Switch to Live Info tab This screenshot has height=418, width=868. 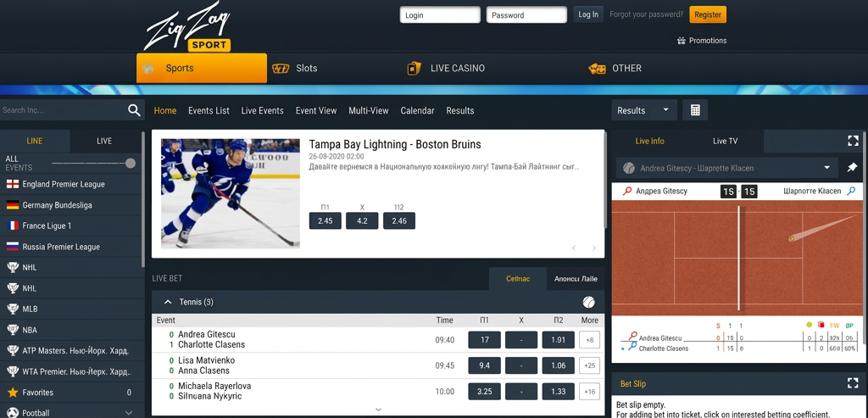point(650,142)
